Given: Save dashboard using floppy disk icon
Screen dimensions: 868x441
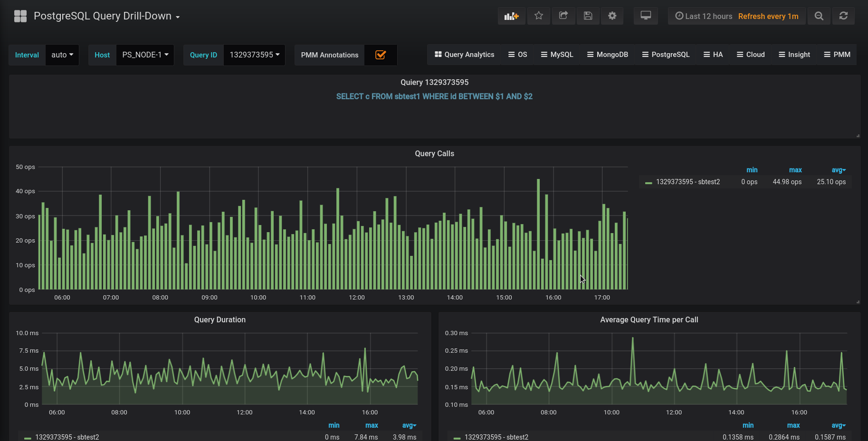Looking at the screenshot, I should [x=588, y=16].
